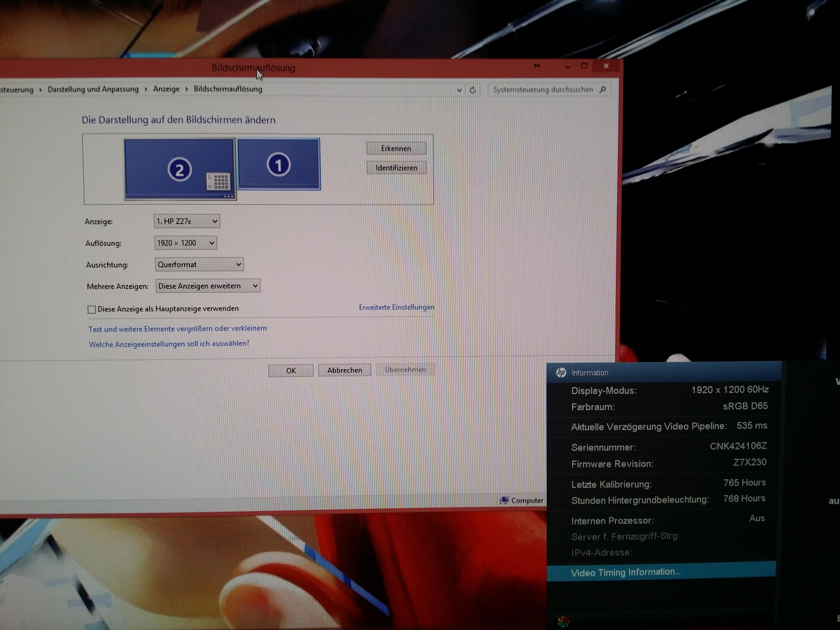Select monitor 1 thumbnail
The image size is (840, 630).
click(279, 164)
